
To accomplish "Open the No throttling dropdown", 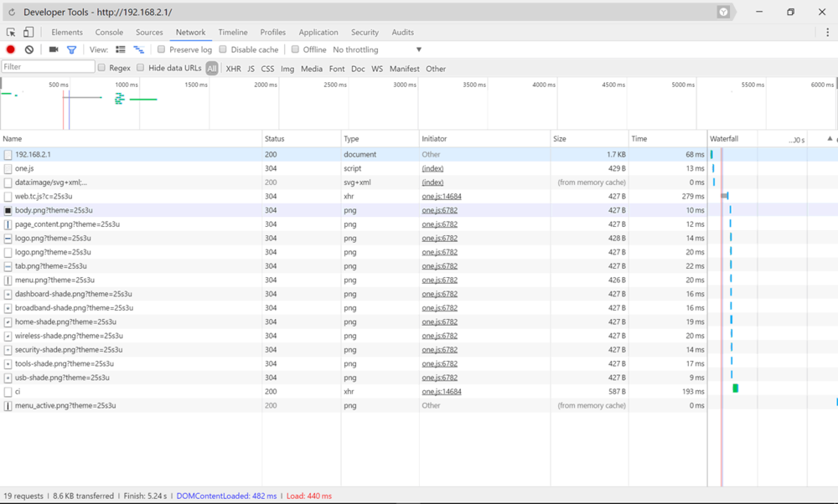I will (x=377, y=49).
